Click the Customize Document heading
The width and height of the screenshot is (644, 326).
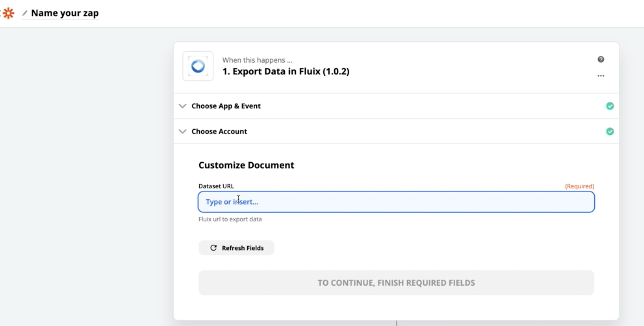tap(246, 165)
